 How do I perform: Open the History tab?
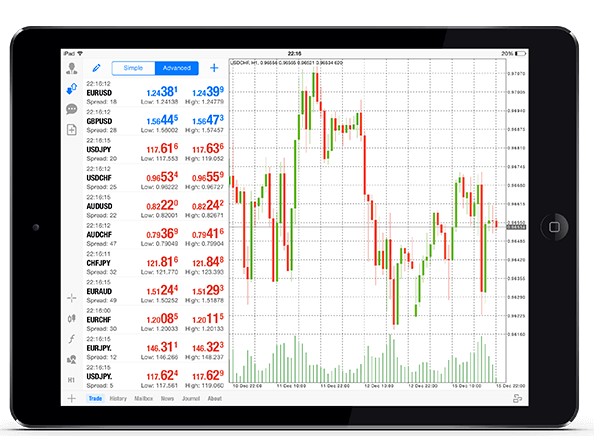pos(118,398)
